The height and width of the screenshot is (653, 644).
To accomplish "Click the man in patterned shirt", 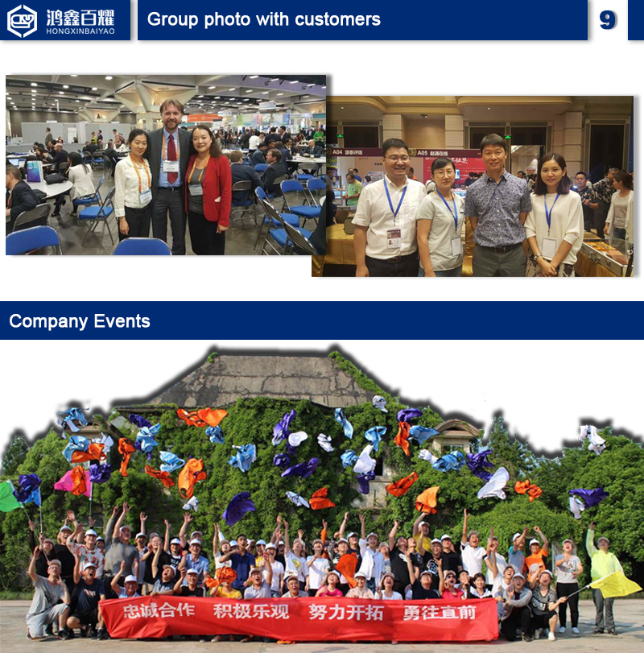I will point(497,205).
